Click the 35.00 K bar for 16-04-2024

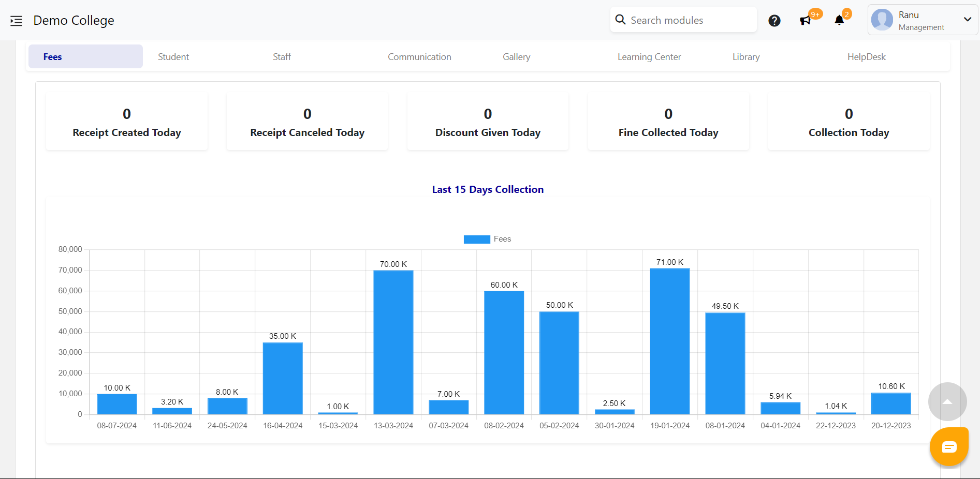(283, 378)
